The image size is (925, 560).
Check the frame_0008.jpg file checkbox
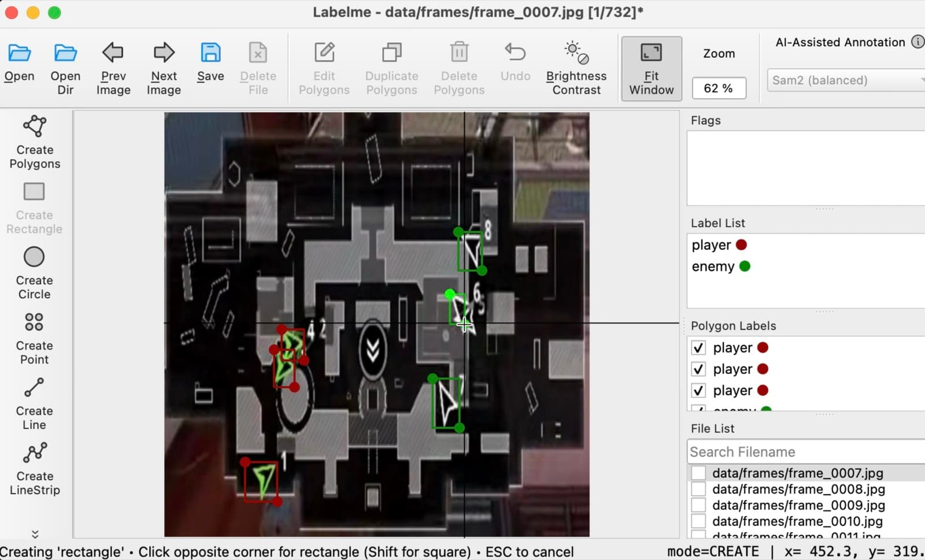point(698,489)
